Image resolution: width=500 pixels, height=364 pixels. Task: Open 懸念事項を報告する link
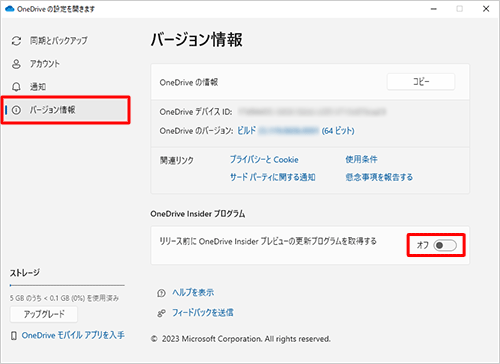pyautogui.click(x=379, y=177)
